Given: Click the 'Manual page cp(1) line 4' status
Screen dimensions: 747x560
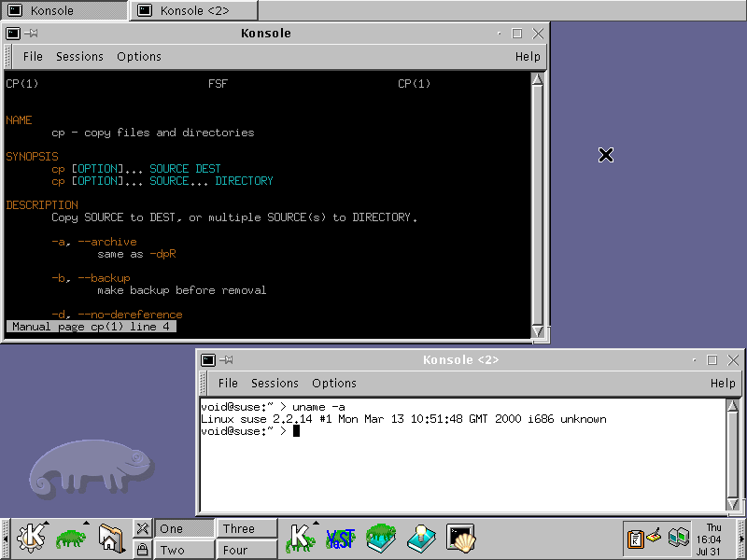Looking at the screenshot, I should (x=91, y=327).
